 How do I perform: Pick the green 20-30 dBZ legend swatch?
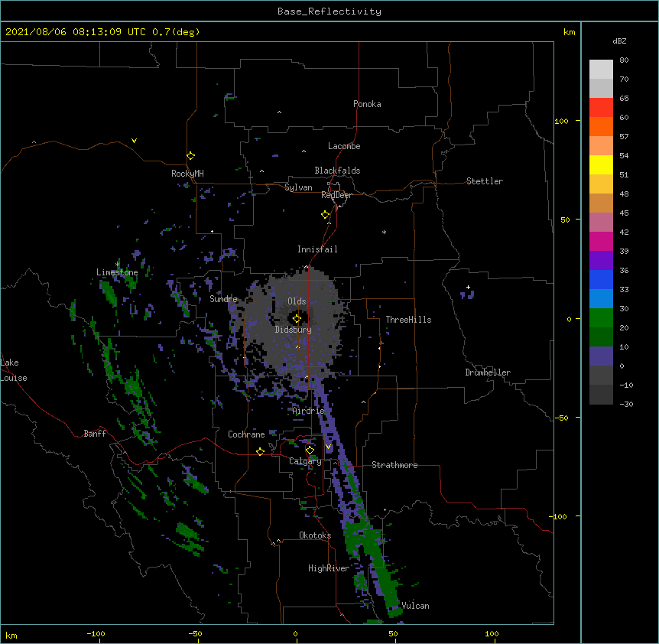point(601,318)
